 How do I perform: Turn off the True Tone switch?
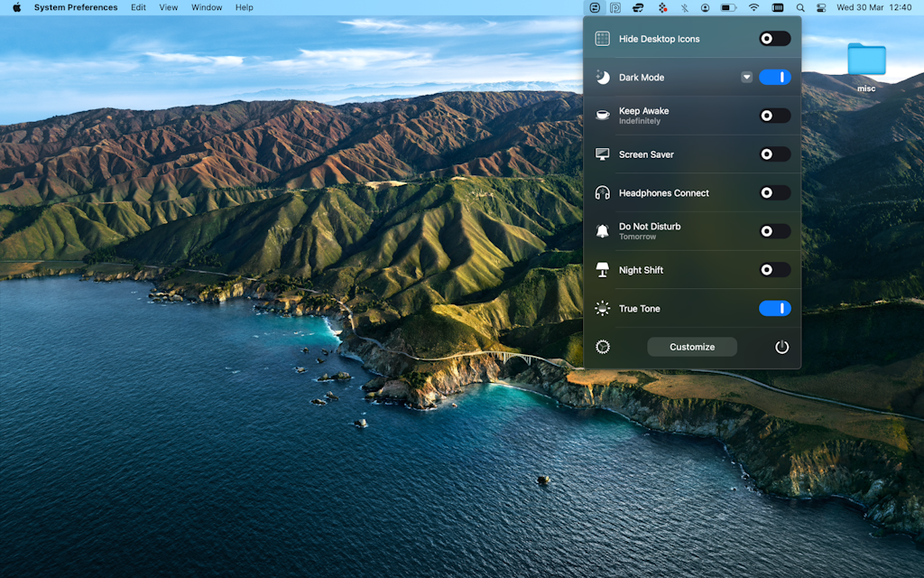tap(775, 308)
